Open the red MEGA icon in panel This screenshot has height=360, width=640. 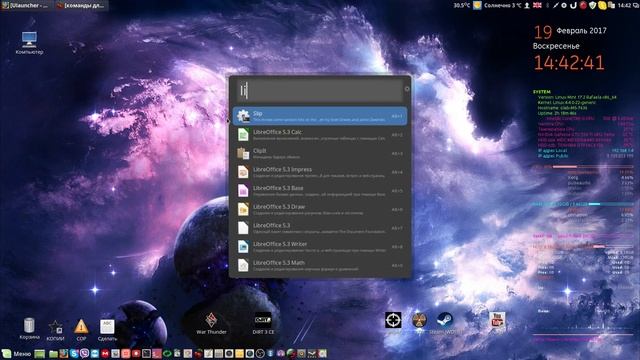(105, 354)
